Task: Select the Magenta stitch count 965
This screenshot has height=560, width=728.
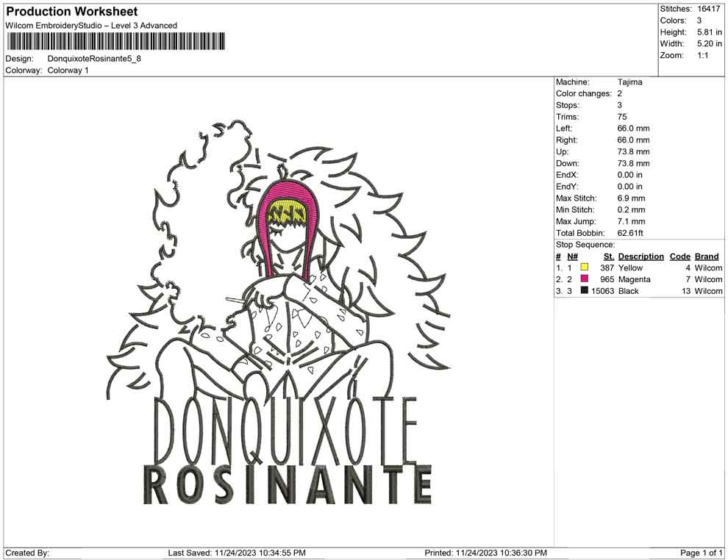Action: (x=607, y=279)
